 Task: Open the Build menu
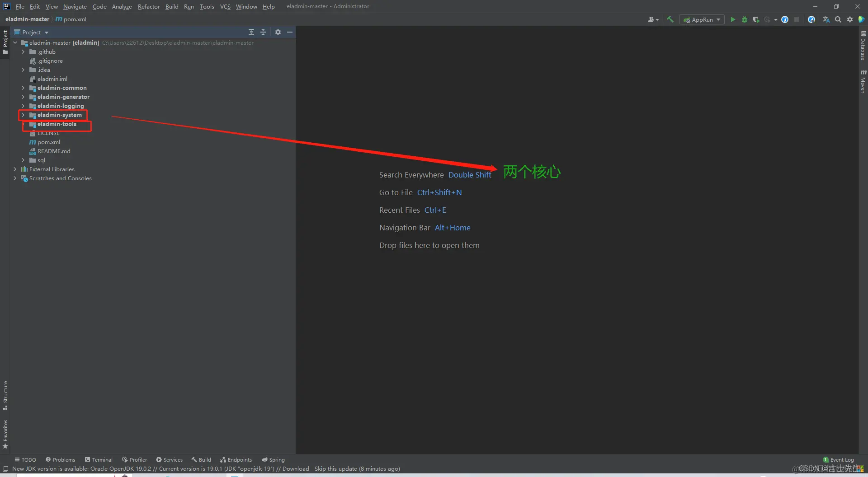click(x=172, y=6)
